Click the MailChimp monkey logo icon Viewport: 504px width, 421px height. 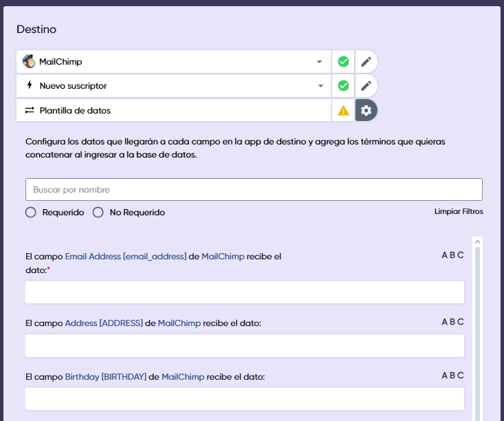point(29,62)
